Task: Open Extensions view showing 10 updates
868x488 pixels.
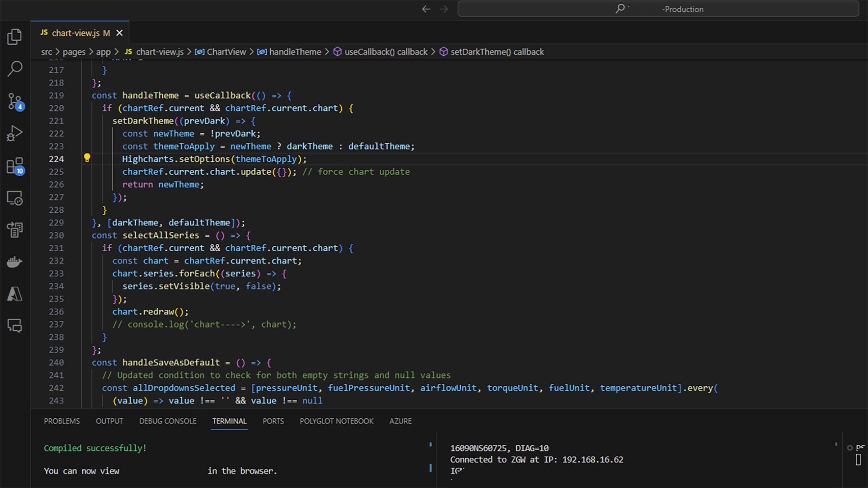Action: coord(15,166)
